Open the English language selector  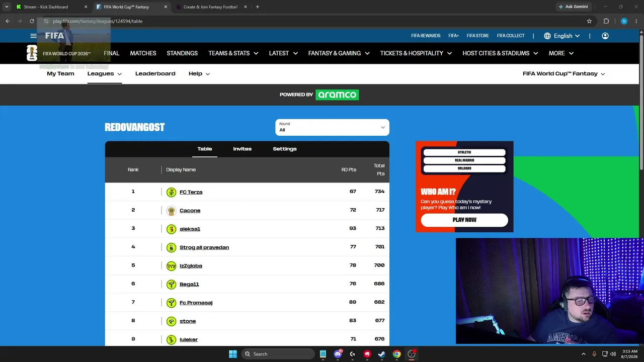[x=562, y=36]
